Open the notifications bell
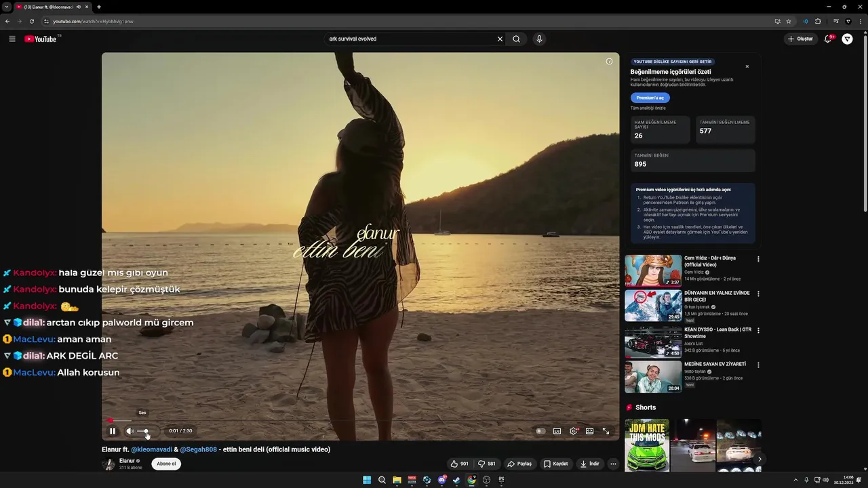This screenshot has height=488, width=868. (x=827, y=39)
